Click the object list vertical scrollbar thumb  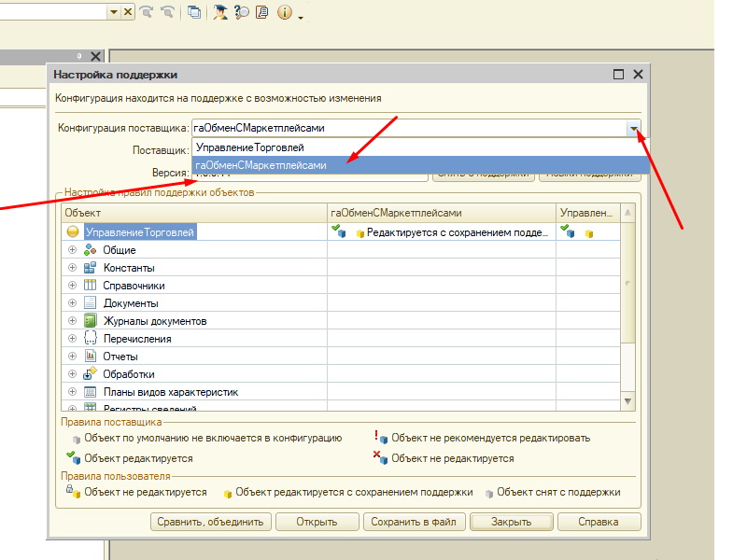coord(627,284)
